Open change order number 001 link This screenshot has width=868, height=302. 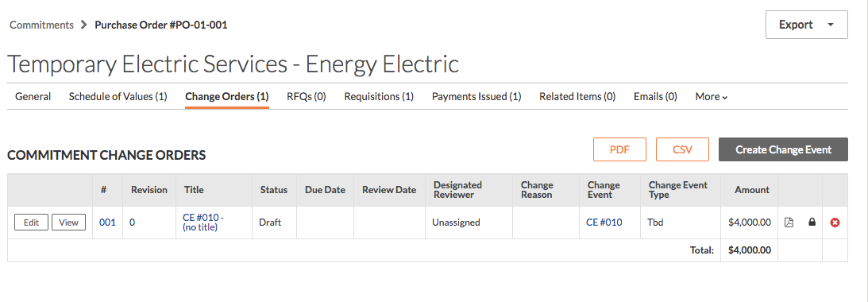(107, 223)
